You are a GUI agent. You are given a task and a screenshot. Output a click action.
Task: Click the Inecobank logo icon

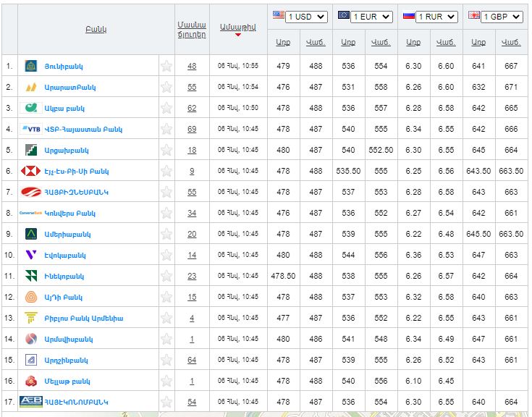[x=31, y=277]
